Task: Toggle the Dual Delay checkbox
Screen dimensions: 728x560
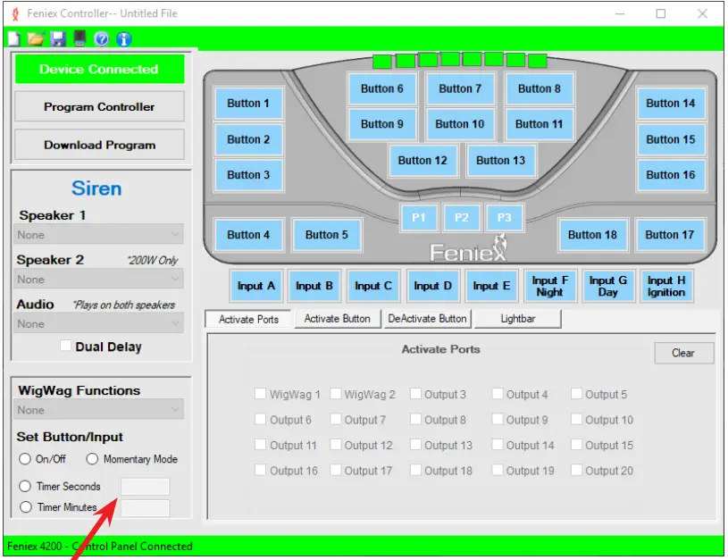Action: (x=65, y=346)
